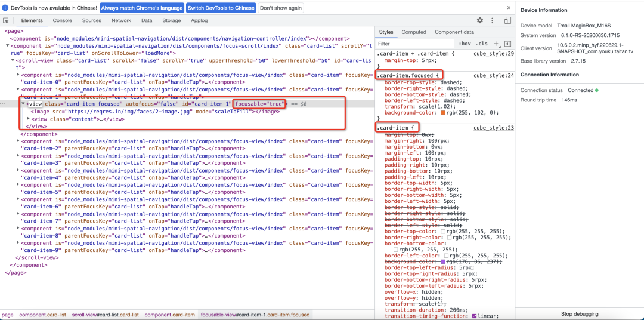Open the Applog tab
This screenshot has height=320, width=644.
[199, 20]
